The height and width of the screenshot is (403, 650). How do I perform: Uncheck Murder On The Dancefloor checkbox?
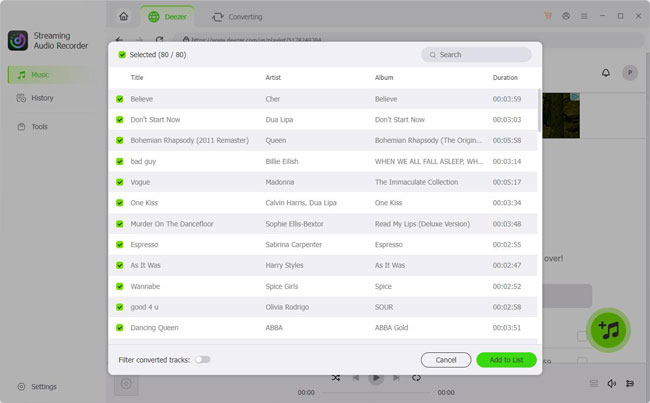click(120, 224)
